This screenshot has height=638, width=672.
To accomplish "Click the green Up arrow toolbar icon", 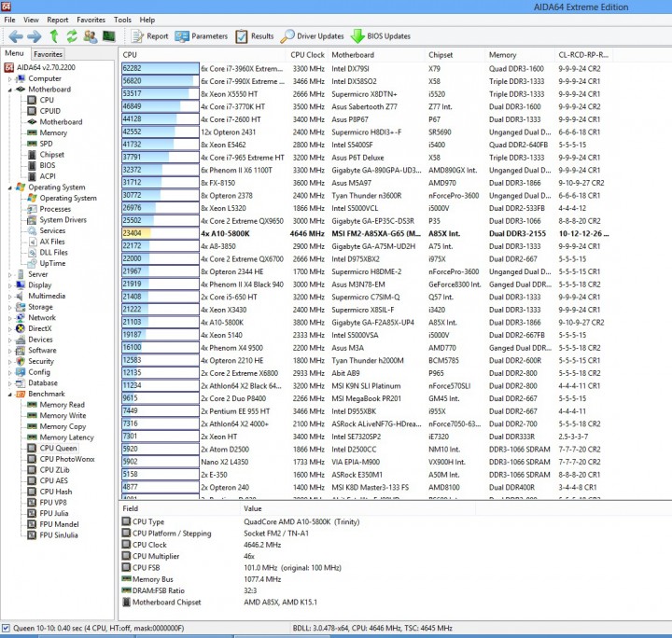I will point(54,36).
